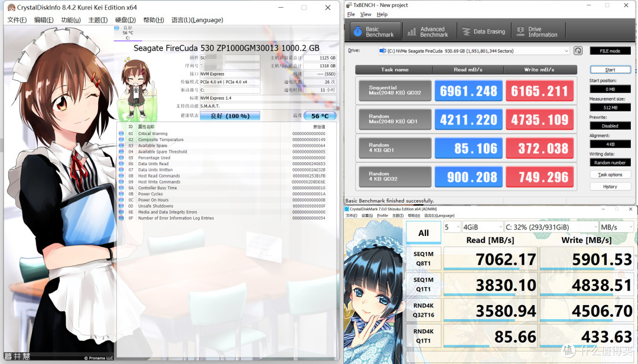Open CrystalDiskMark Profile menu
Viewport: 638px width, 364px height.
(x=382, y=216)
